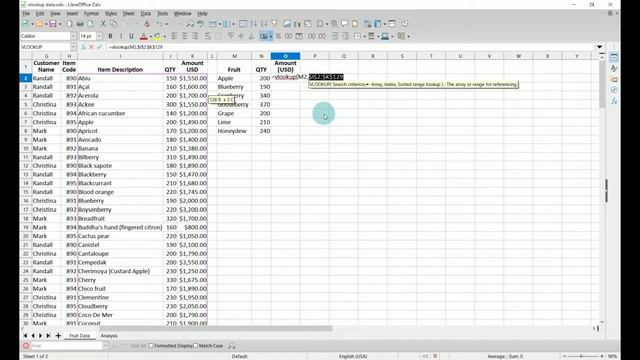The width and height of the screenshot is (640, 360).
Task: Click the Undo arrow icon
Action: tap(160, 24)
